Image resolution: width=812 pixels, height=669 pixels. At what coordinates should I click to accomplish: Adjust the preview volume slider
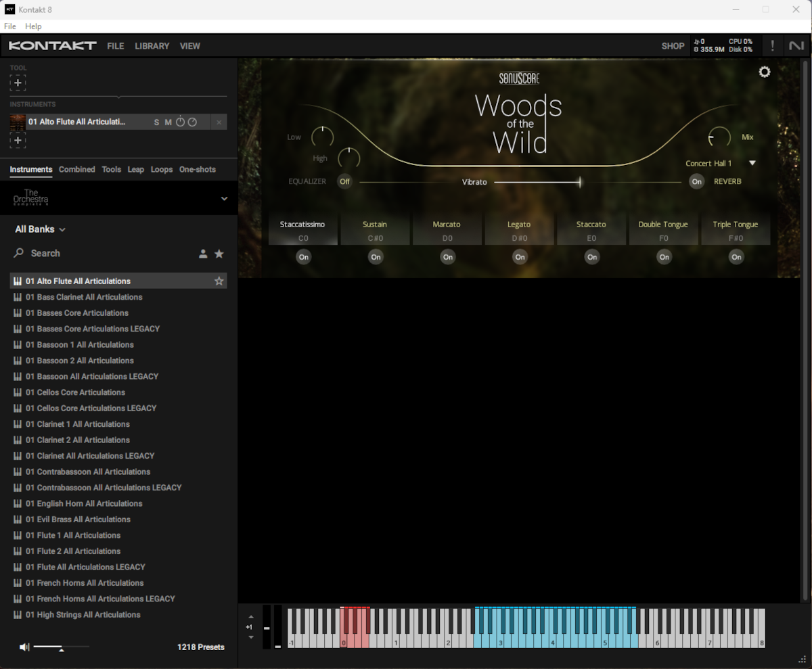[61, 647]
